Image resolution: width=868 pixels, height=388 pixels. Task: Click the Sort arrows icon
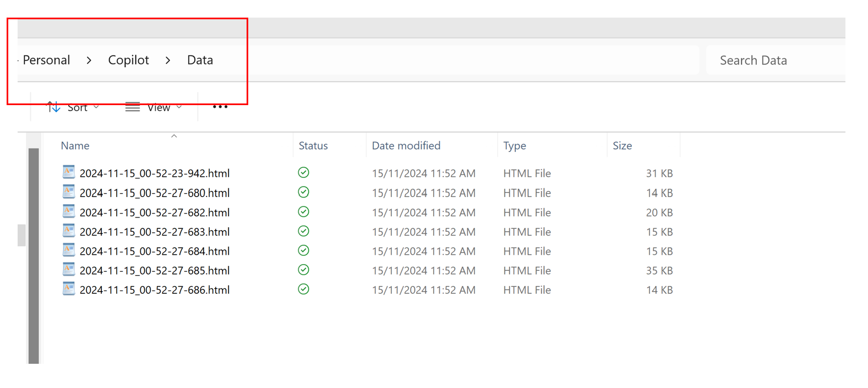(x=53, y=107)
